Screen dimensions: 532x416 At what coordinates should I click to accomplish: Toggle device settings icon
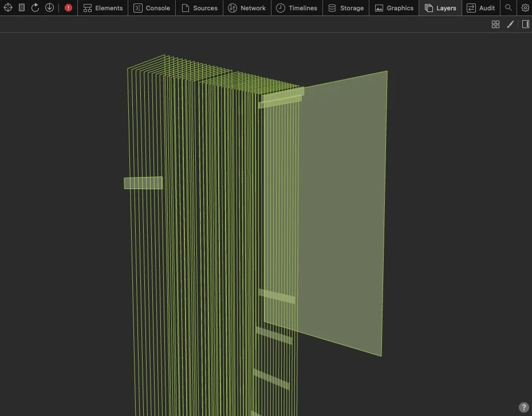22,7
